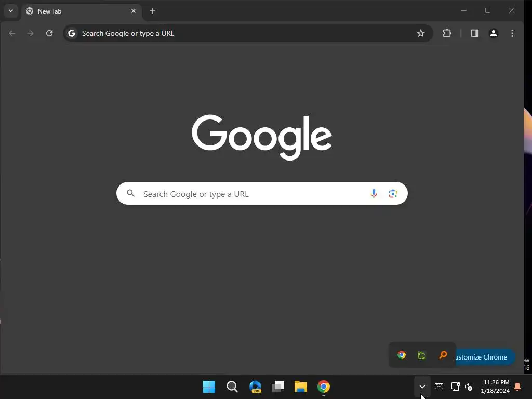Screen dimensions: 532x399
Task: Open orange magnifier icon in tray overflow
Action: point(443,355)
